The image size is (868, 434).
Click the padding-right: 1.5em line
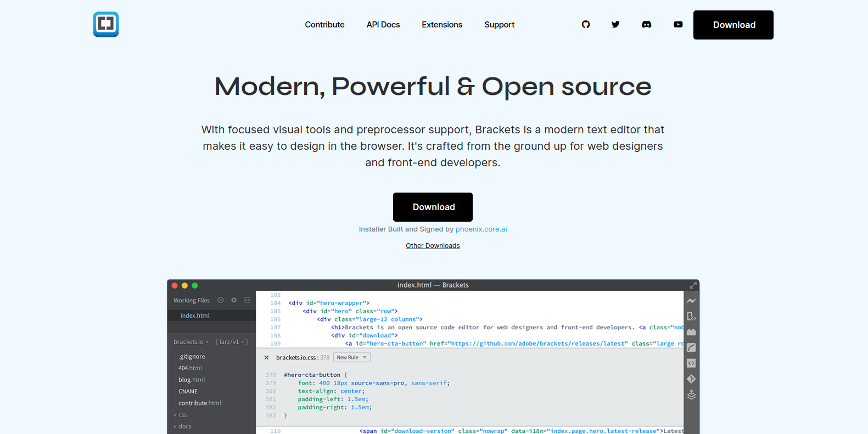(x=335, y=408)
